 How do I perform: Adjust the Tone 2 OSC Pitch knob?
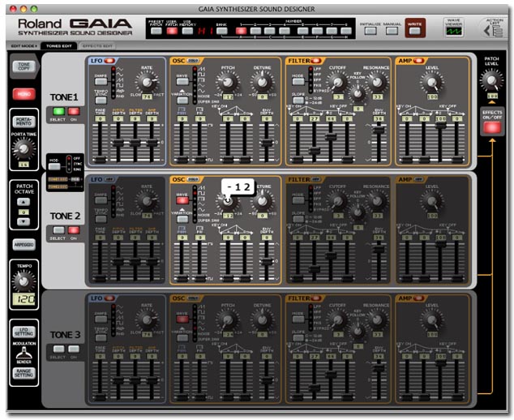click(228, 200)
